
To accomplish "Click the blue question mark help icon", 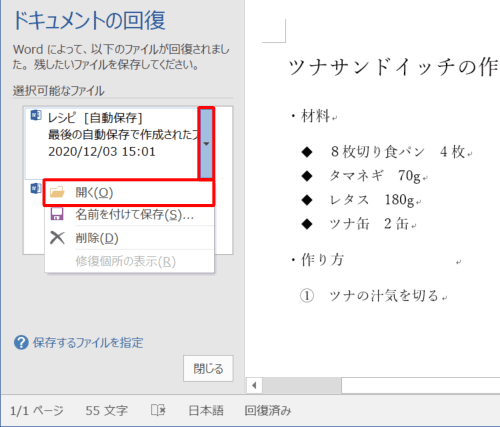I will tap(21, 343).
